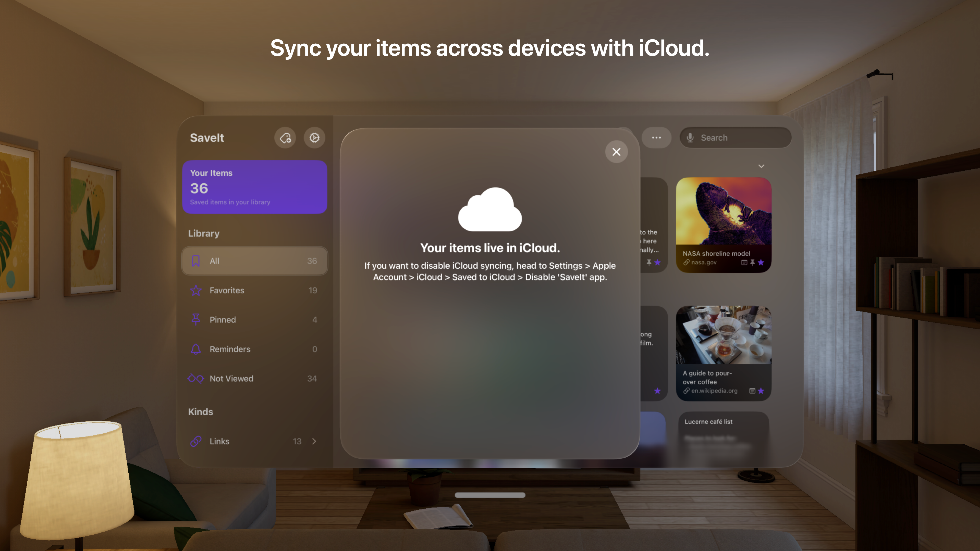Click the white iCloud cloud icon

(x=490, y=209)
